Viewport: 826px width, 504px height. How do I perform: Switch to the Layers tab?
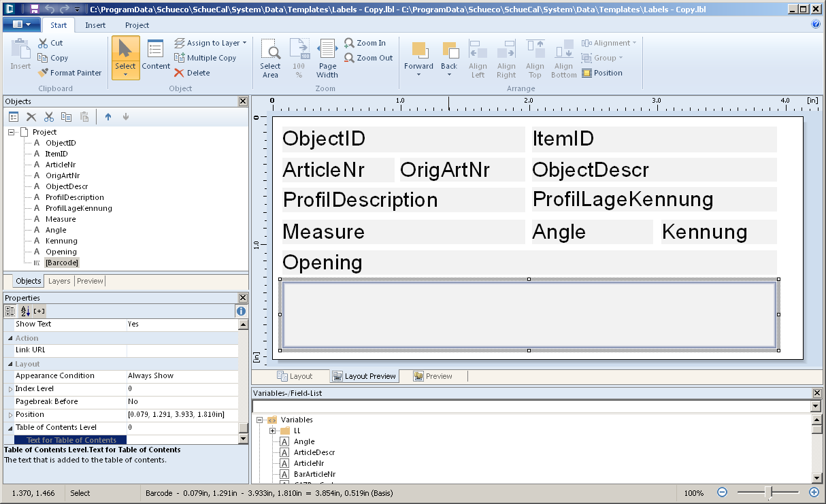tap(59, 281)
